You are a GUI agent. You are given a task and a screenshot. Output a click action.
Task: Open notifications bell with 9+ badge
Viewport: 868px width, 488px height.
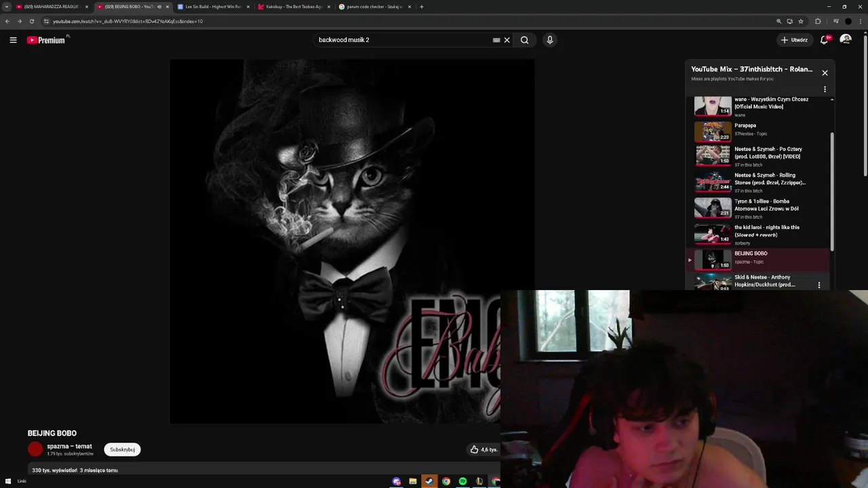coord(825,40)
